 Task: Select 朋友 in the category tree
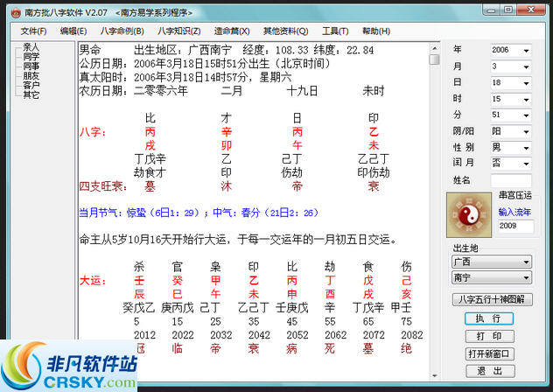click(x=31, y=75)
